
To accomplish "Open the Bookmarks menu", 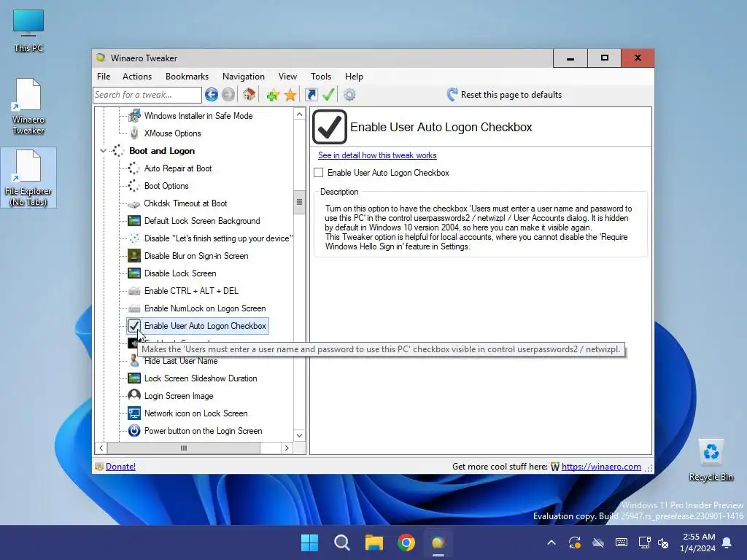I will click(187, 77).
